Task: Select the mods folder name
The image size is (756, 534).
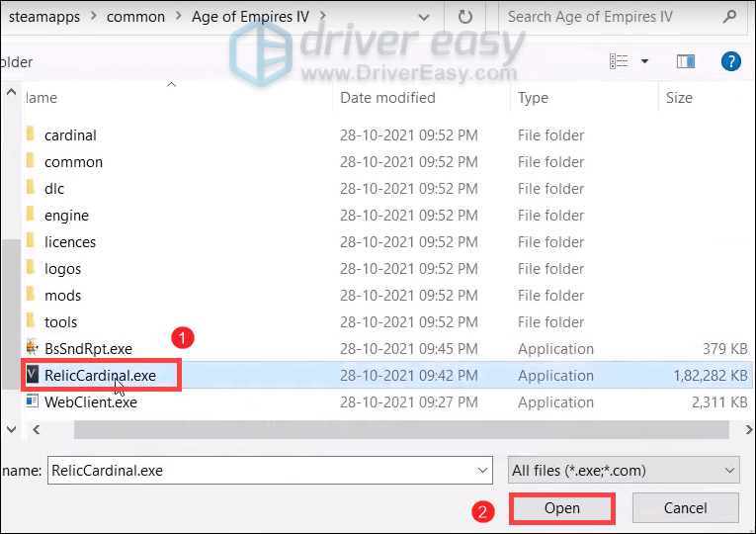Action: 62,296
